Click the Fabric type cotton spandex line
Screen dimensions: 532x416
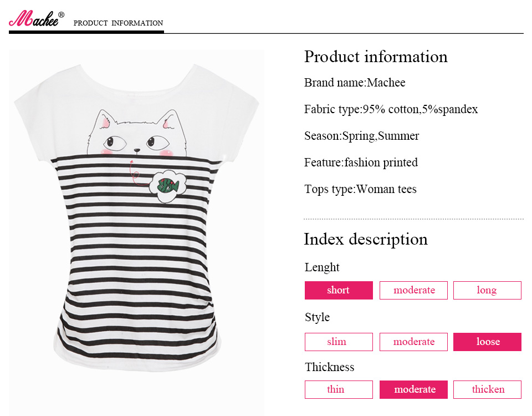(391, 109)
